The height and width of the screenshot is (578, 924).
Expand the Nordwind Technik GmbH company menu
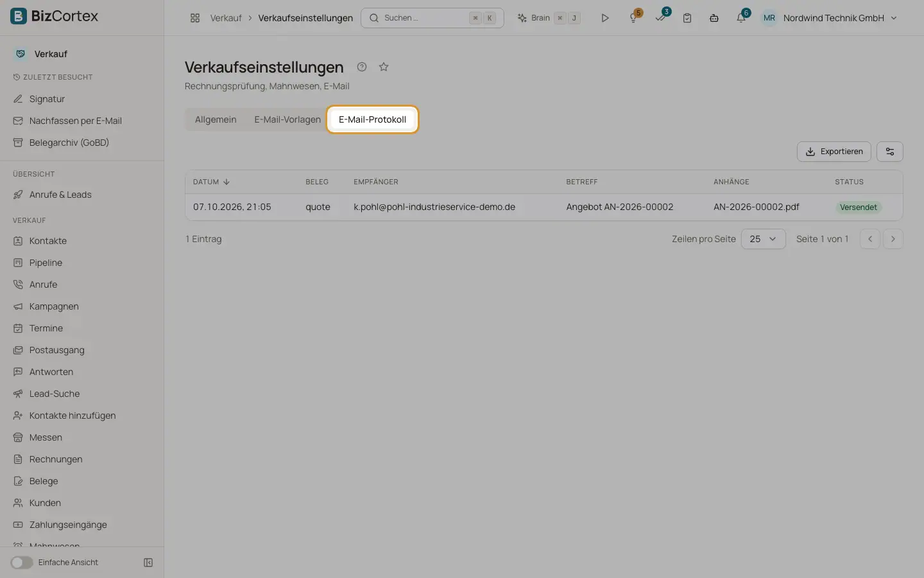[840, 18]
